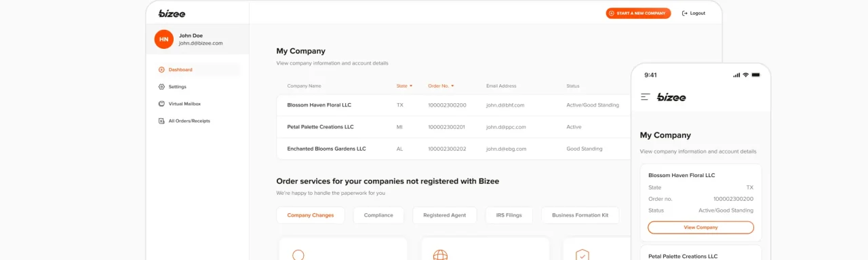868x260 pixels.
Task: Click order number 100002300201
Action: [447, 127]
